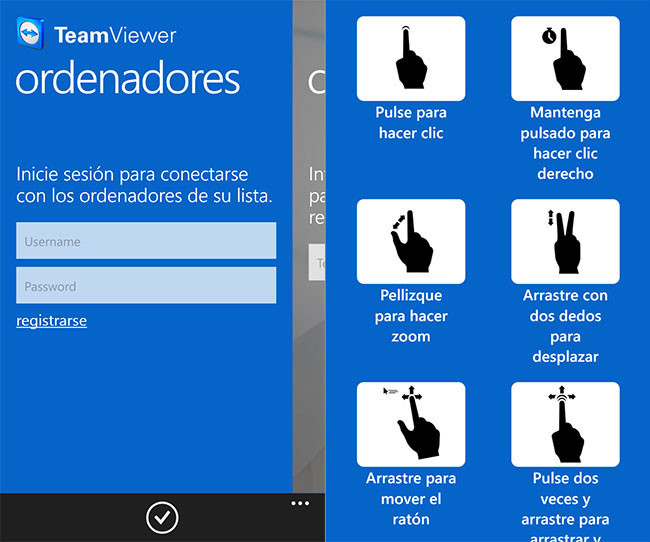Open the three-dots more menu
This screenshot has width=650, height=542.
[x=300, y=503]
